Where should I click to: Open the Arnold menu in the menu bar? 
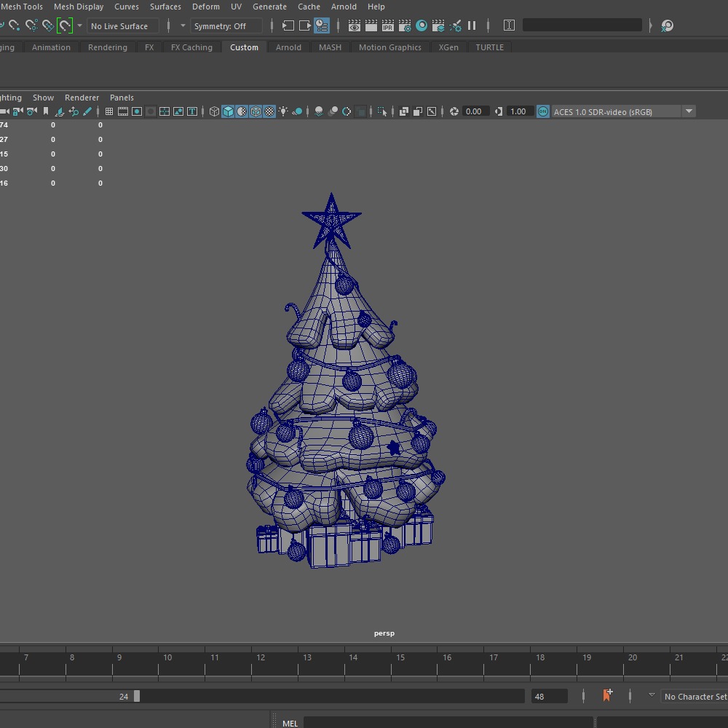pos(344,7)
